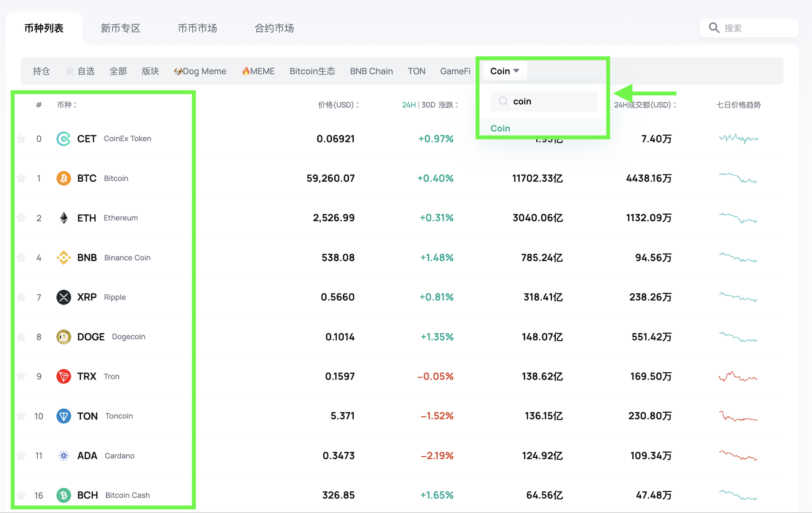Click XRP market cap 318.41亿
Screen dimensions: 812x513
coord(543,297)
